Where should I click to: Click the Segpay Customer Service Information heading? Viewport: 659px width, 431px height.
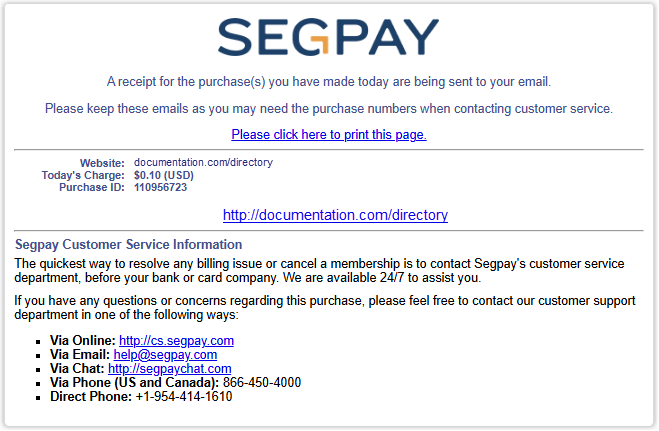[128, 244]
